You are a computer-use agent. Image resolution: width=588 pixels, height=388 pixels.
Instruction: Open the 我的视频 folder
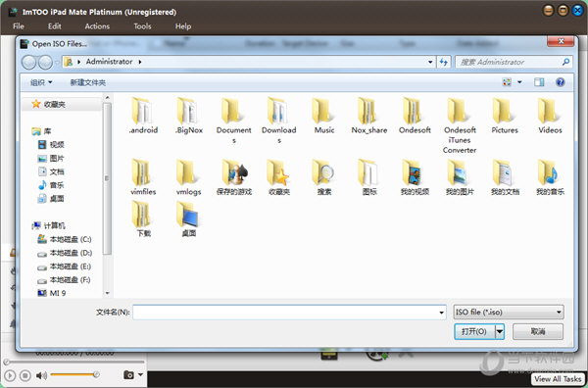(x=415, y=177)
